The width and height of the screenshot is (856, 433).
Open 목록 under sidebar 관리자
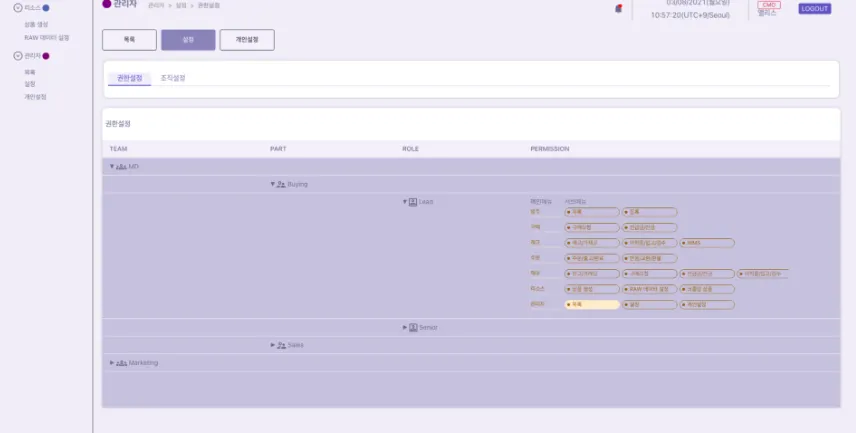pyautogui.click(x=29, y=72)
